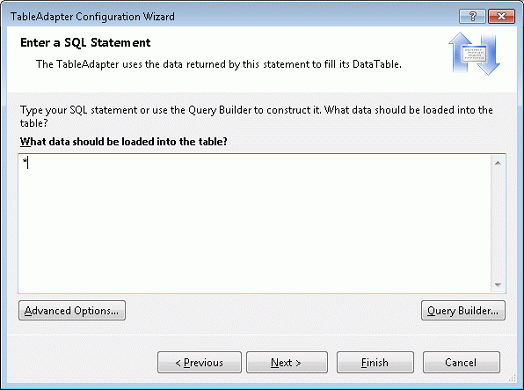Focus the SQL statement text area

tap(255, 224)
